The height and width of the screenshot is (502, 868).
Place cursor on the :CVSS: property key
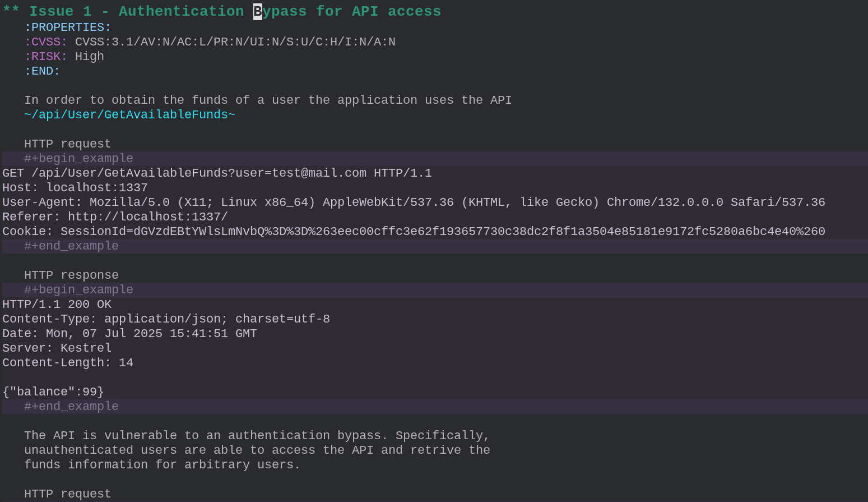click(x=45, y=42)
